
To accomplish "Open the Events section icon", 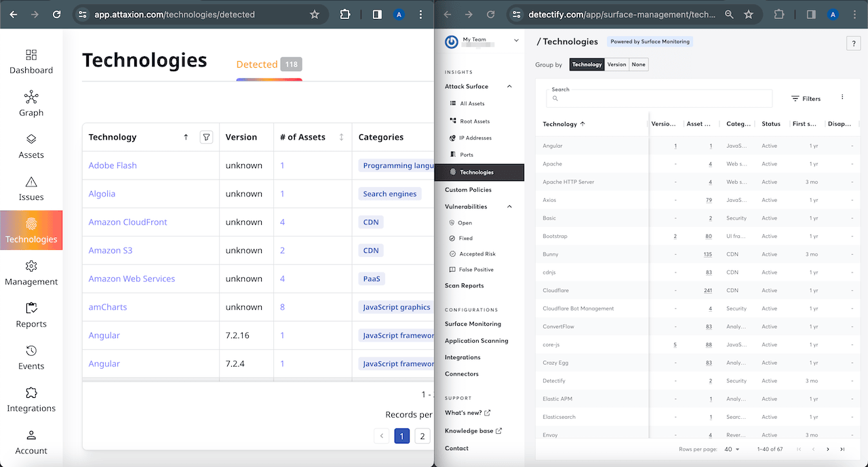I will [x=31, y=357].
